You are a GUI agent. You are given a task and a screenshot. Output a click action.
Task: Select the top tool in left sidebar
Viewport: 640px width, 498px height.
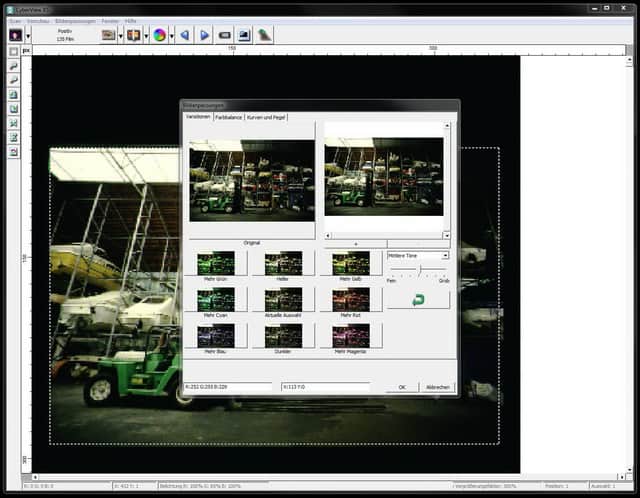coord(14,50)
